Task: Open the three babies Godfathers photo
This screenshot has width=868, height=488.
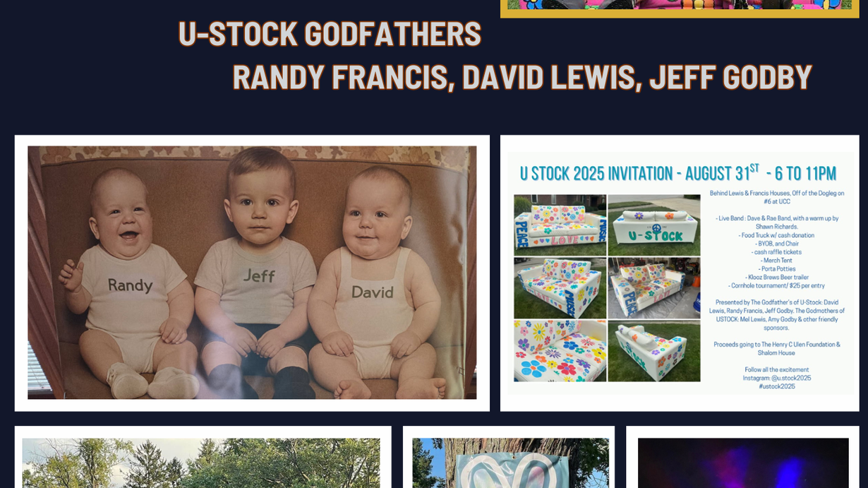Action: coord(252,273)
